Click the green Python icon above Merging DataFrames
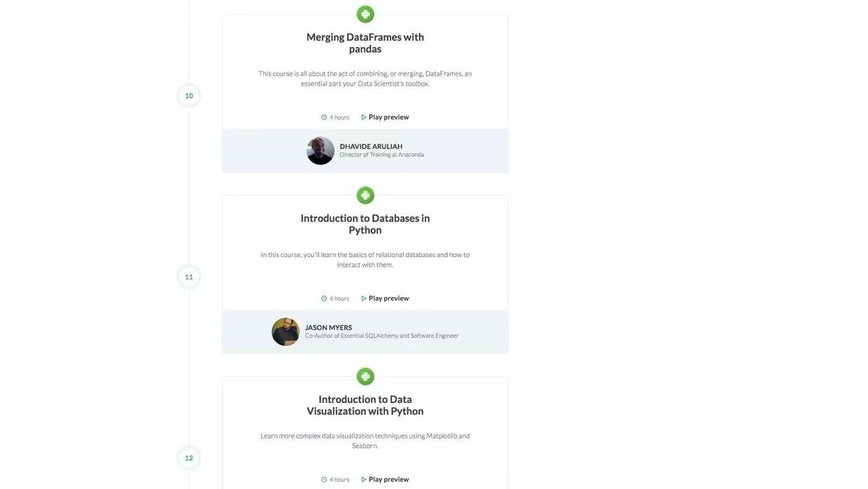This screenshot has height=489, width=868. click(x=365, y=14)
